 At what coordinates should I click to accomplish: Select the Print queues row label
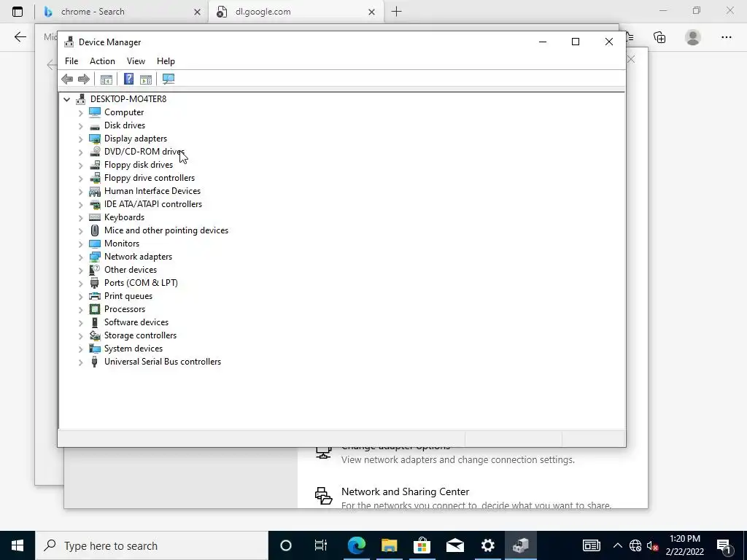point(128,296)
